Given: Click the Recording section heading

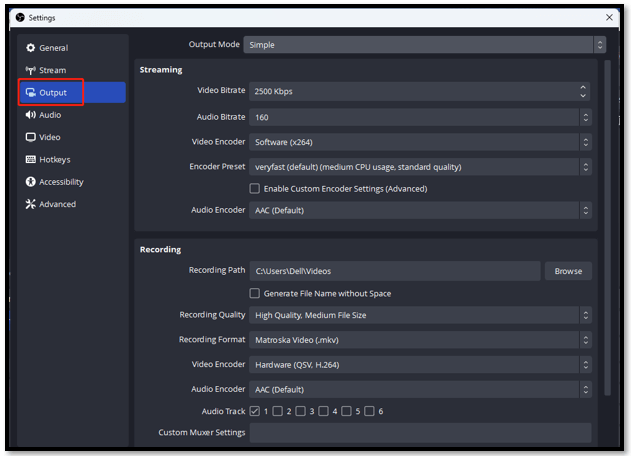Looking at the screenshot, I should click(160, 250).
